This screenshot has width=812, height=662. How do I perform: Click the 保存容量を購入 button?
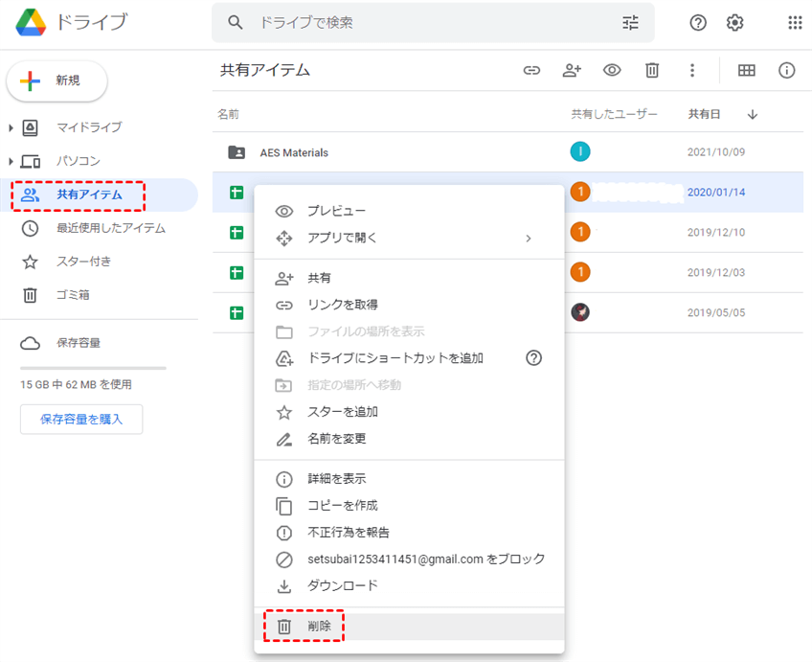point(81,419)
